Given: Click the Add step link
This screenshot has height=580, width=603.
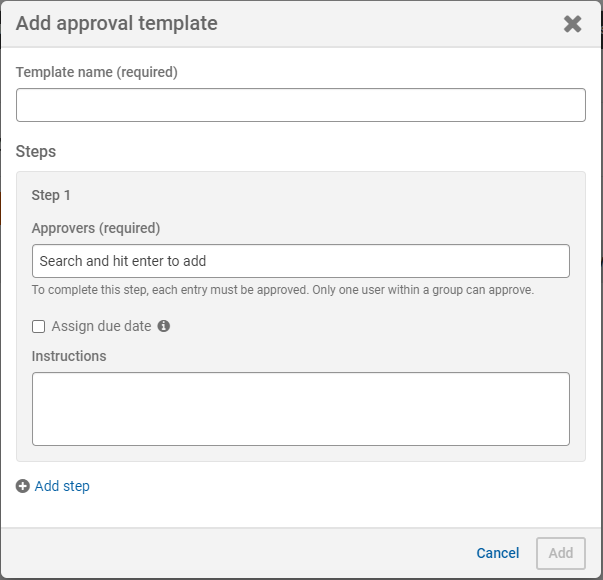Looking at the screenshot, I should point(62,487).
